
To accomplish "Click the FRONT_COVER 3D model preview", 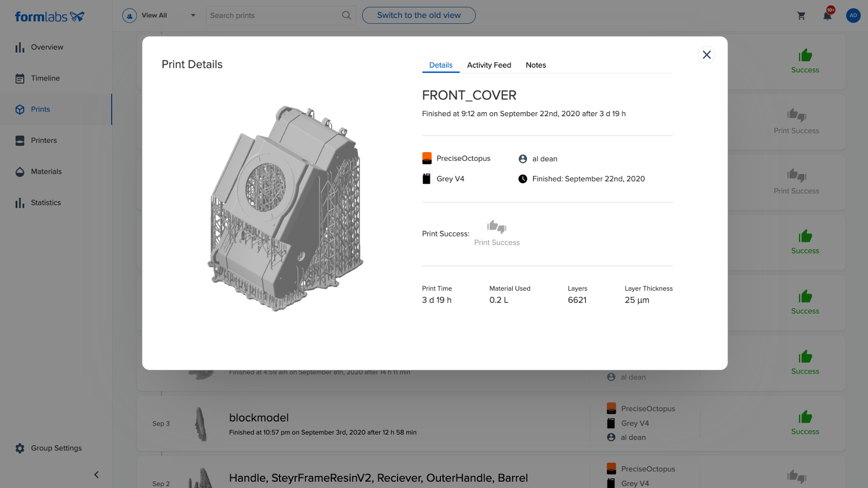I will (x=286, y=208).
